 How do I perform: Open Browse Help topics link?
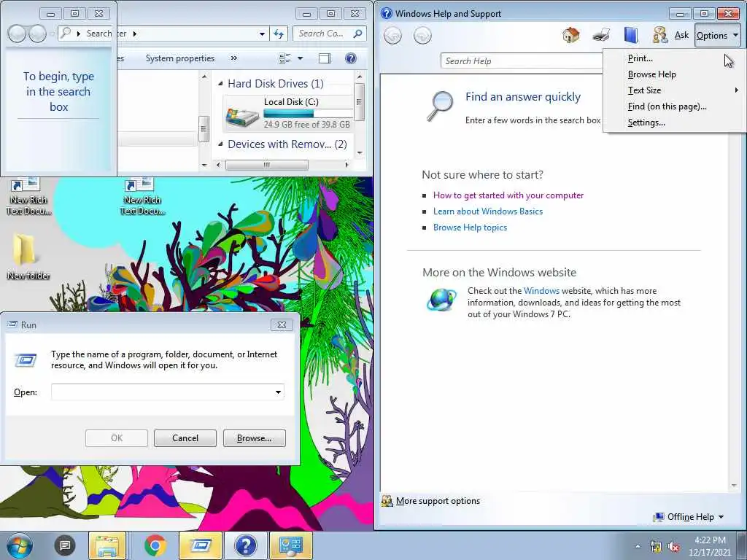pos(470,227)
